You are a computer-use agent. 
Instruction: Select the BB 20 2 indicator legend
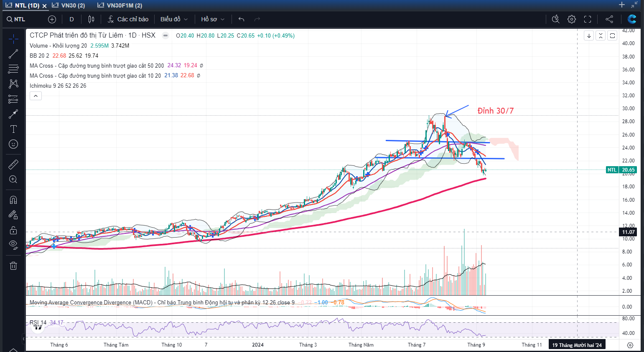click(39, 56)
